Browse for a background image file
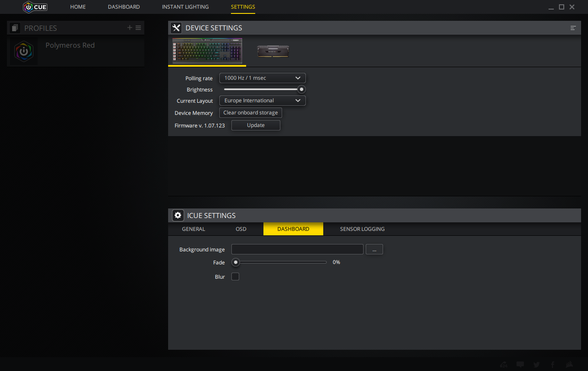The height and width of the screenshot is (371, 588). coord(374,249)
